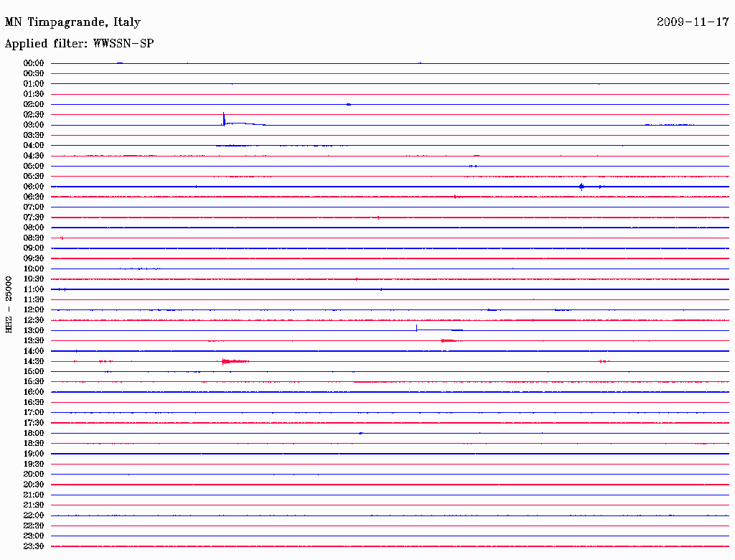The height and width of the screenshot is (560, 735).
Task: Click the blue spike on the 03:00 trace
Action: (224, 119)
